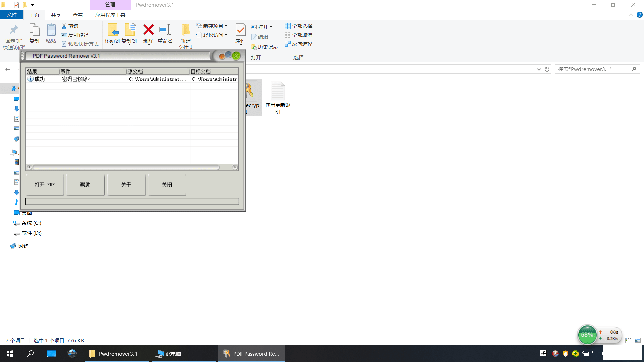644x362 pixels.
Task: Open the quick access toolbar dropdown arrow
Action: pos(32,5)
